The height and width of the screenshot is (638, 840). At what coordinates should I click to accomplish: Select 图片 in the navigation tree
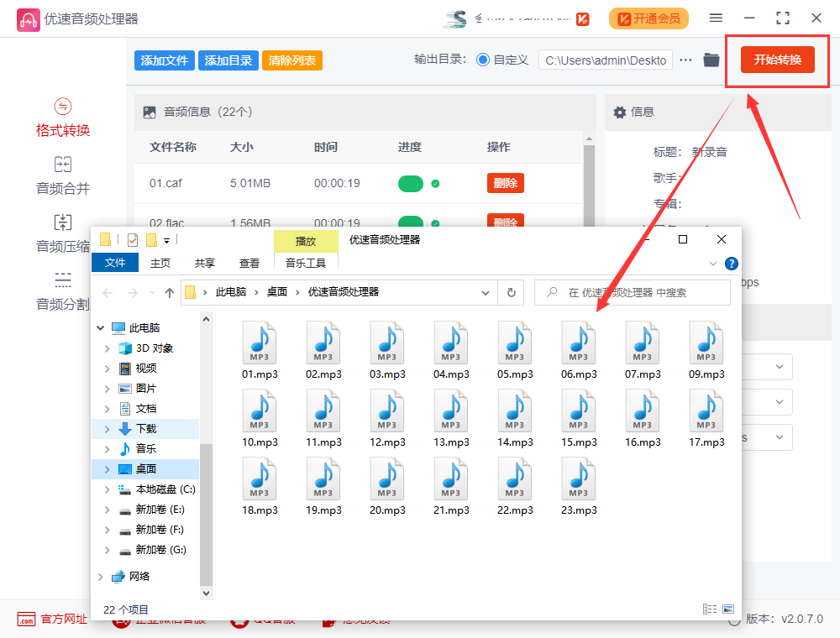[145, 389]
